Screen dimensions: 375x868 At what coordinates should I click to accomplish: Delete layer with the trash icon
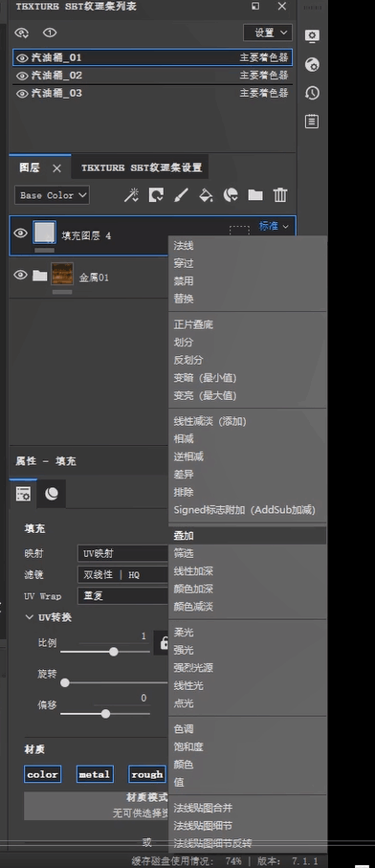(280, 195)
